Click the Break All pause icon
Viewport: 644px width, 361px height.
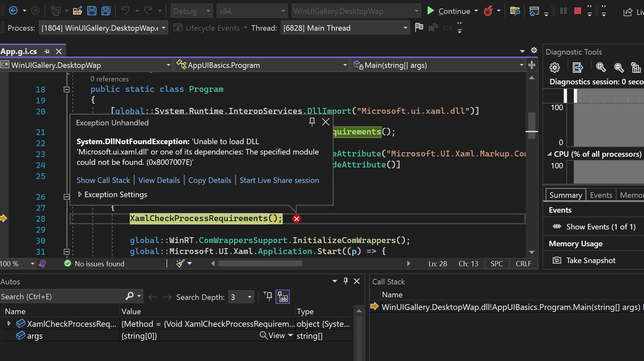[563, 11]
